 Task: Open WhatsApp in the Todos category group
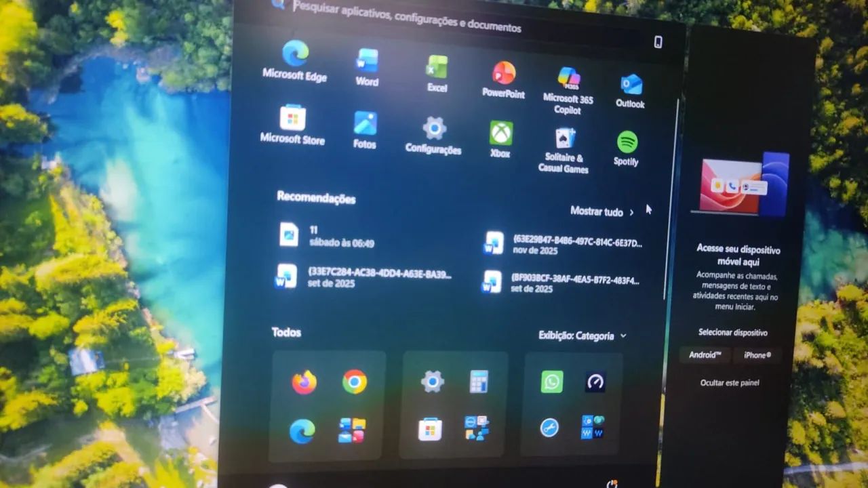click(x=552, y=382)
